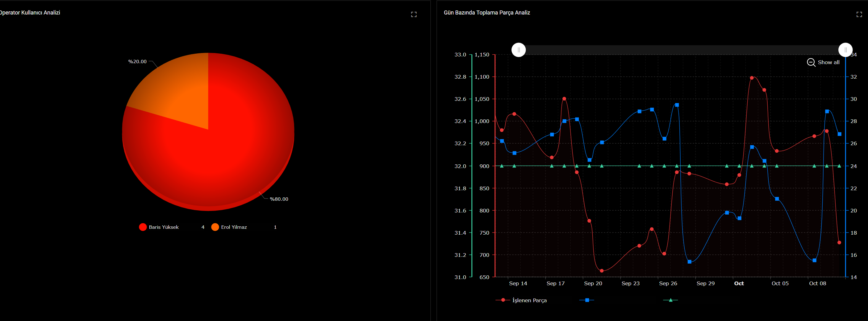The image size is (868, 321).
Task: Grab the right scrollbar handle of the chart
Action: pos(845,50)
